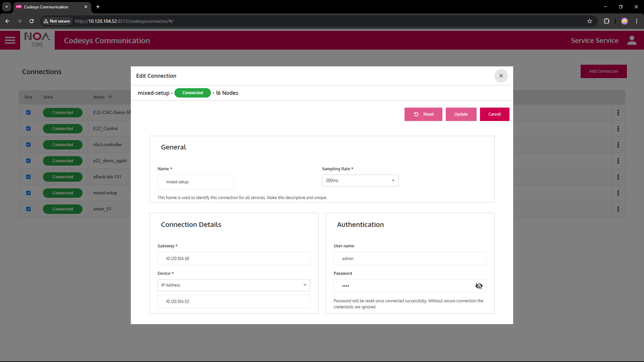
Task: Click the Reset button
Action: [423, 114]
